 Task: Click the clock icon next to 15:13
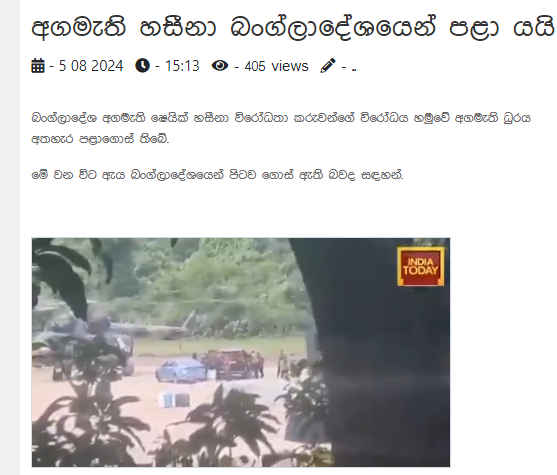tap(142, 66)
